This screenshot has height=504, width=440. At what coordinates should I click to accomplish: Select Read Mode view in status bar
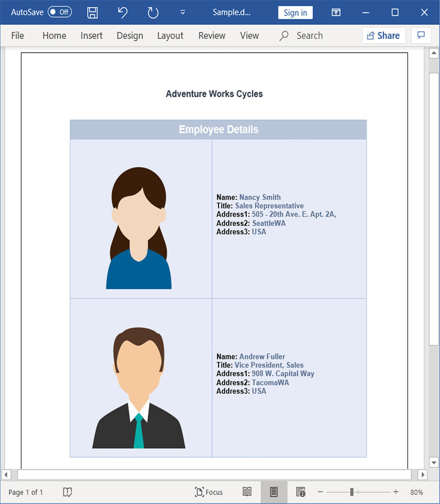point(247,492)
